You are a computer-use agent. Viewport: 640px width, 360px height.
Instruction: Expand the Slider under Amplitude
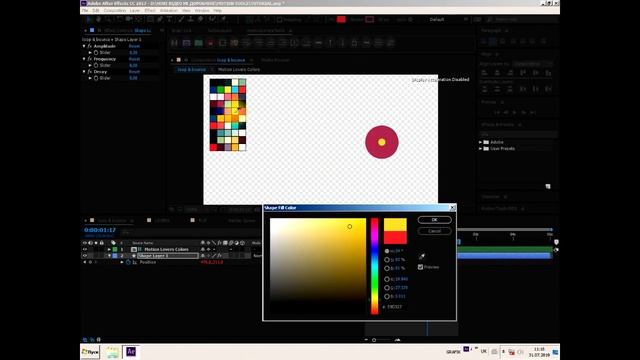(x=90, y=53)
